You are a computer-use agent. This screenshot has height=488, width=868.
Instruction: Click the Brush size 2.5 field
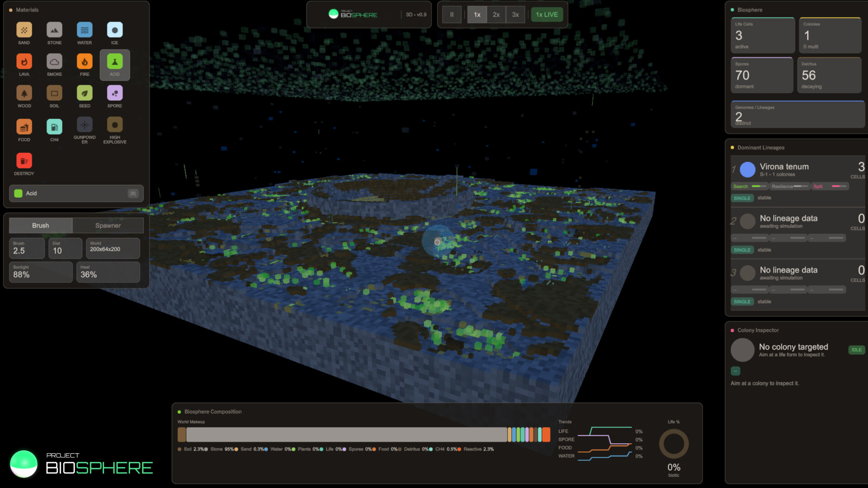[27, 248]
